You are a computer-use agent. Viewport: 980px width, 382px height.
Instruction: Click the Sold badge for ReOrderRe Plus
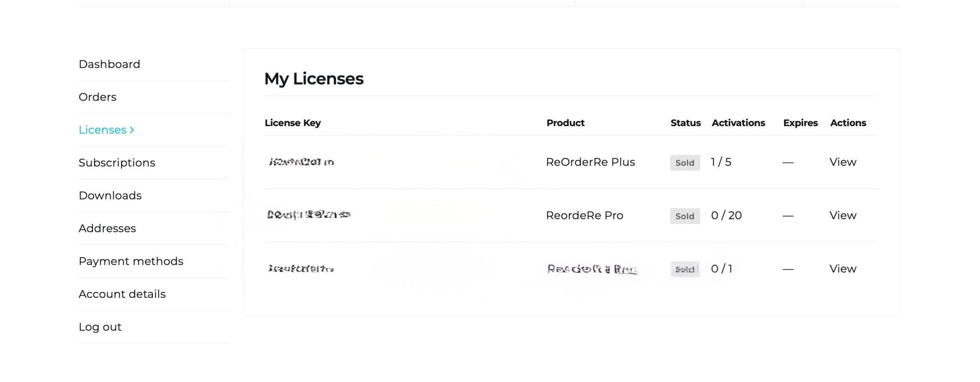click(x=684, y=163)
